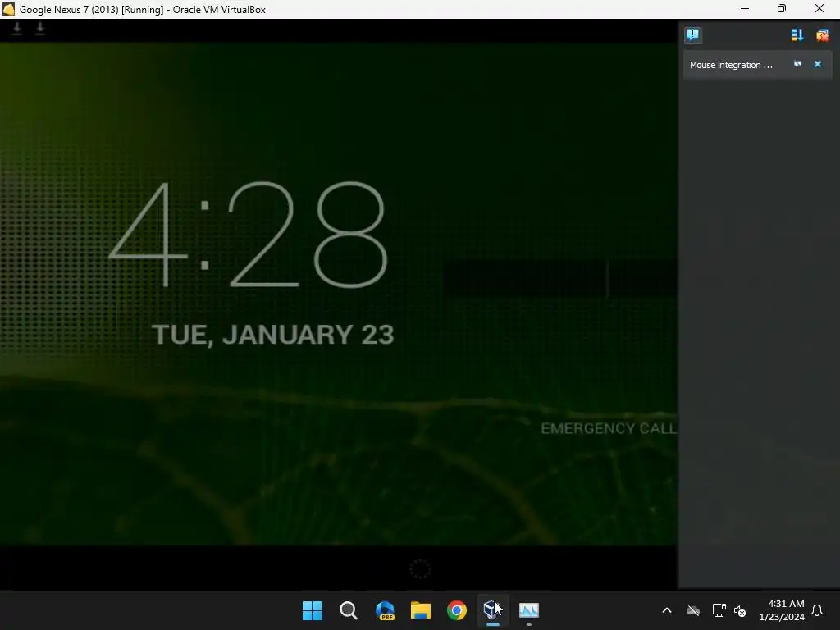Click the notification sort order icon
The height and width of the screenshot is (630, 840).
click(x=797, y=35)
